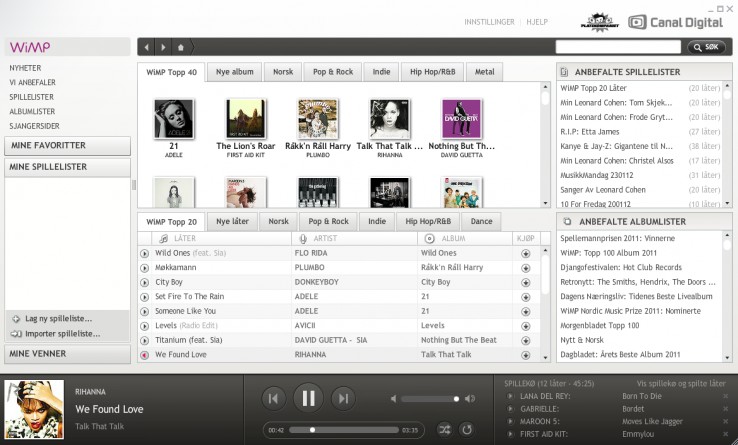This screenshot has height=445, width=738.
Task: Click Vis spillekø og spilte låter
Action: tap(681, 384)
